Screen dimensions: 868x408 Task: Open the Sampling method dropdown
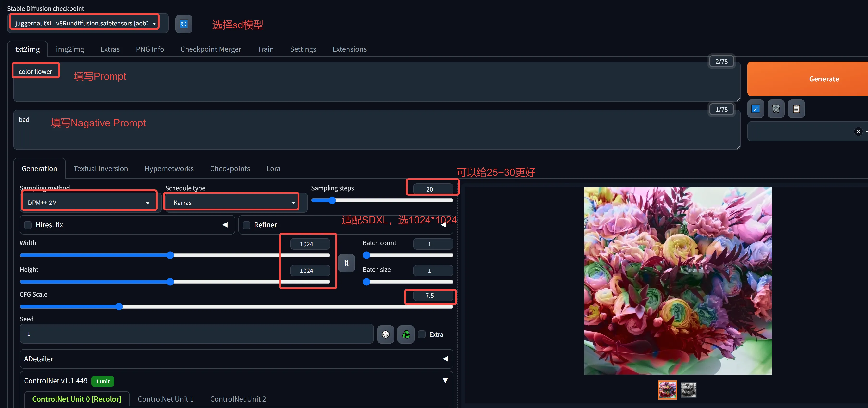point(89,203)
